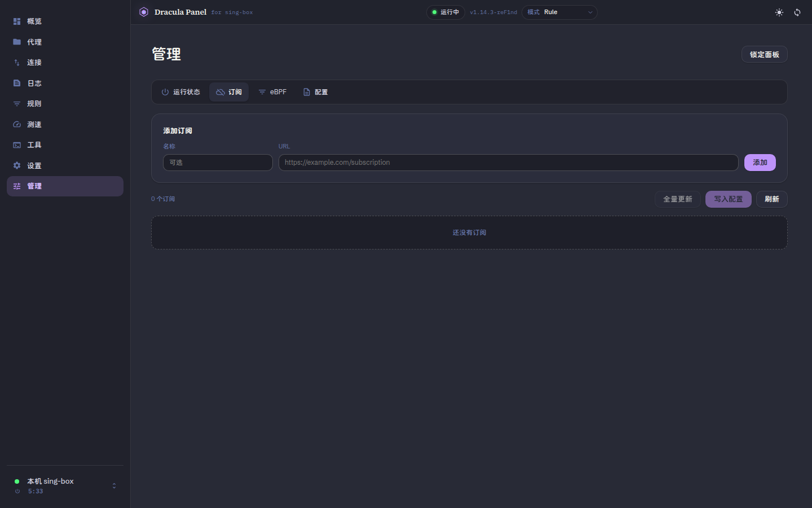Click the 锁定面板 button
812x508 pixels.
coord(764,54)
